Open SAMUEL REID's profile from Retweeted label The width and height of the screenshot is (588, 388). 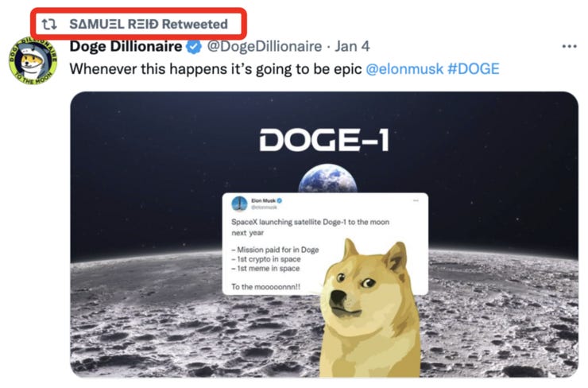[115, 24]
